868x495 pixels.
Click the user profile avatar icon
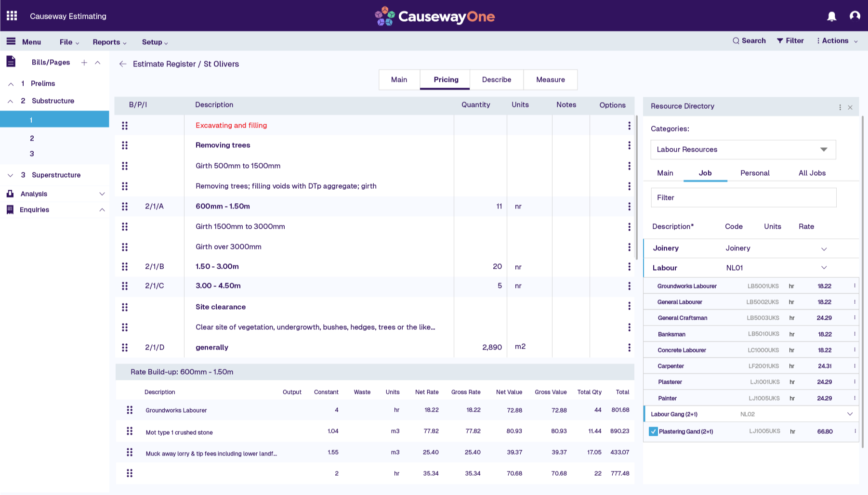855,16
